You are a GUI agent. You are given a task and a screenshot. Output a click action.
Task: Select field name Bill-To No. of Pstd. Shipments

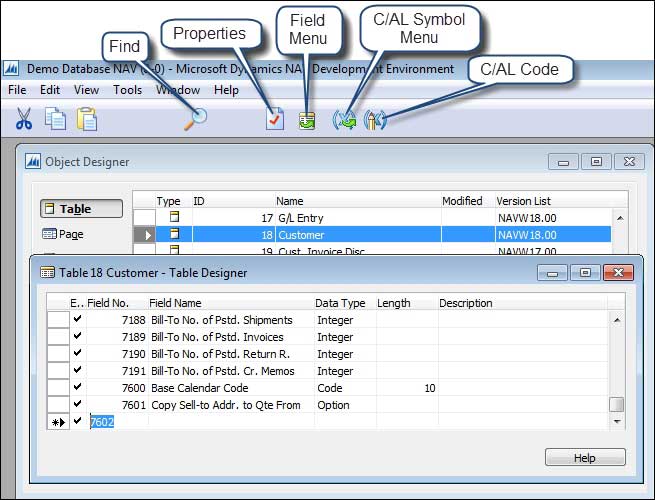(221, 320)
